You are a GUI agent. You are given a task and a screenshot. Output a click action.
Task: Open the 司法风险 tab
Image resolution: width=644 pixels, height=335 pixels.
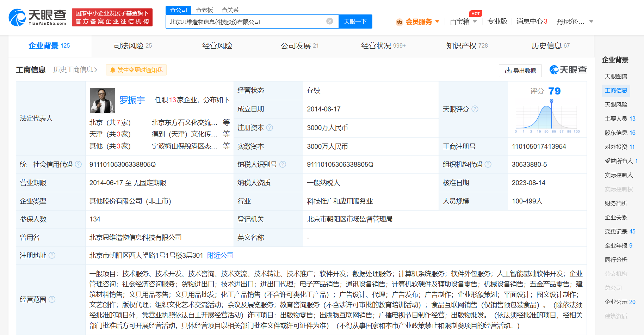point(133,46)
